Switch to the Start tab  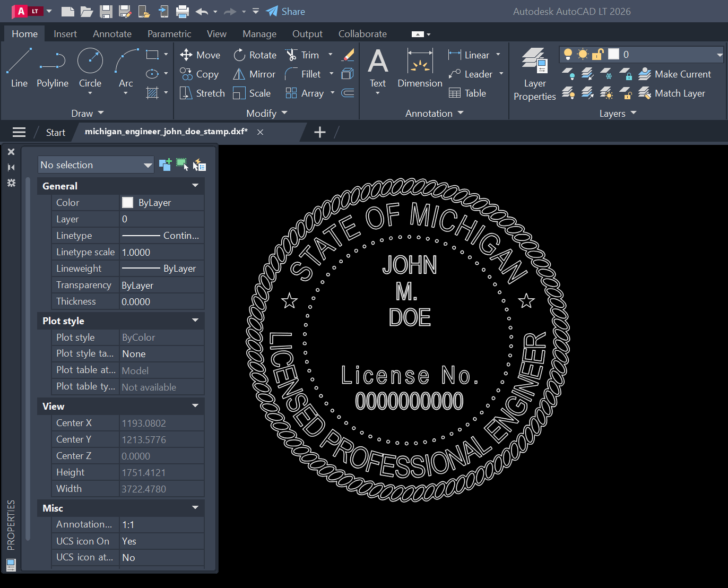tap(55, 132)
